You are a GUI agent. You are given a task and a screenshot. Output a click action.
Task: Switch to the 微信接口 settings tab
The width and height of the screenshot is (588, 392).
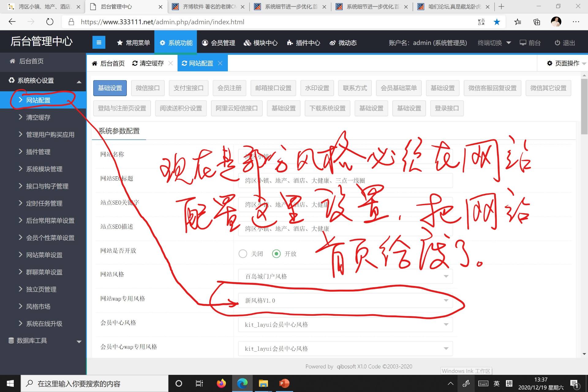148,88
